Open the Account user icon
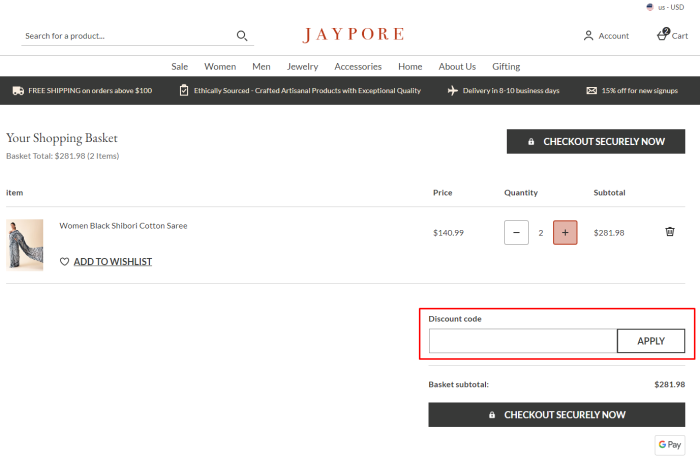The image size is (700, 460). 588,36
